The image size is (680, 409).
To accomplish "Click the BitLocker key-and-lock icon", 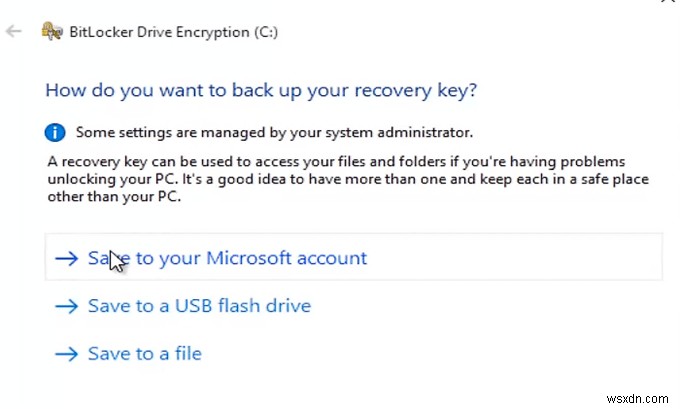I will [51, 31].
